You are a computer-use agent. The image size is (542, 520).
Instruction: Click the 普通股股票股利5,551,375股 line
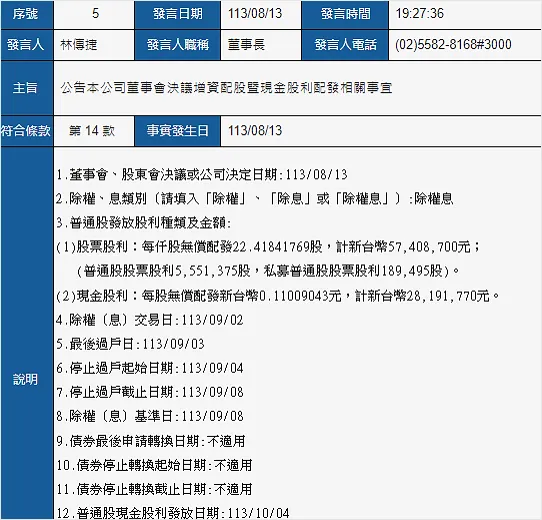point(268,271)
